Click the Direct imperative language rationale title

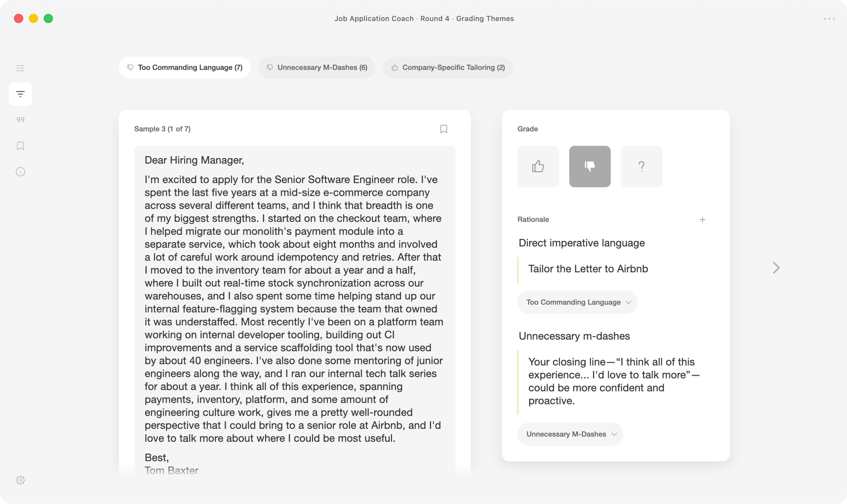[581, 243]
